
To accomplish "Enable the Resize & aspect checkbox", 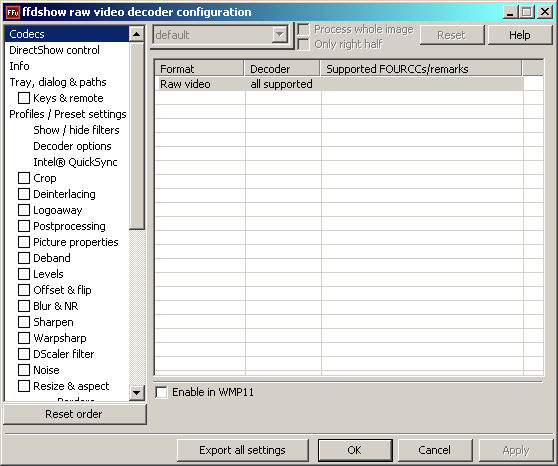I will [x=24, y=386].
